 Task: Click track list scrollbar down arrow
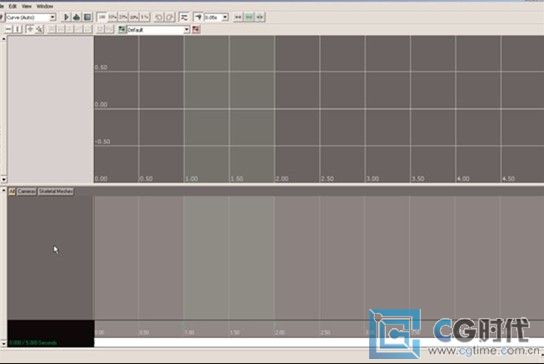click(x=3, y=343)
